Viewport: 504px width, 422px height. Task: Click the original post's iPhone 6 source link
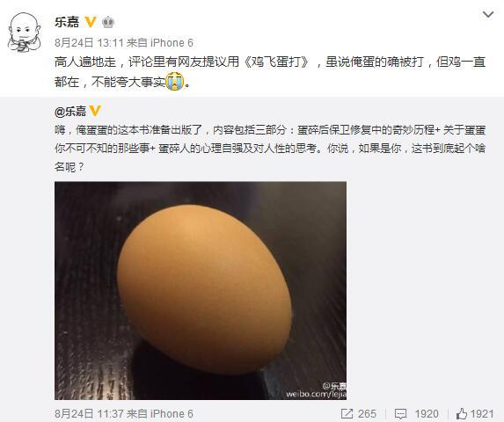(172, 414)
